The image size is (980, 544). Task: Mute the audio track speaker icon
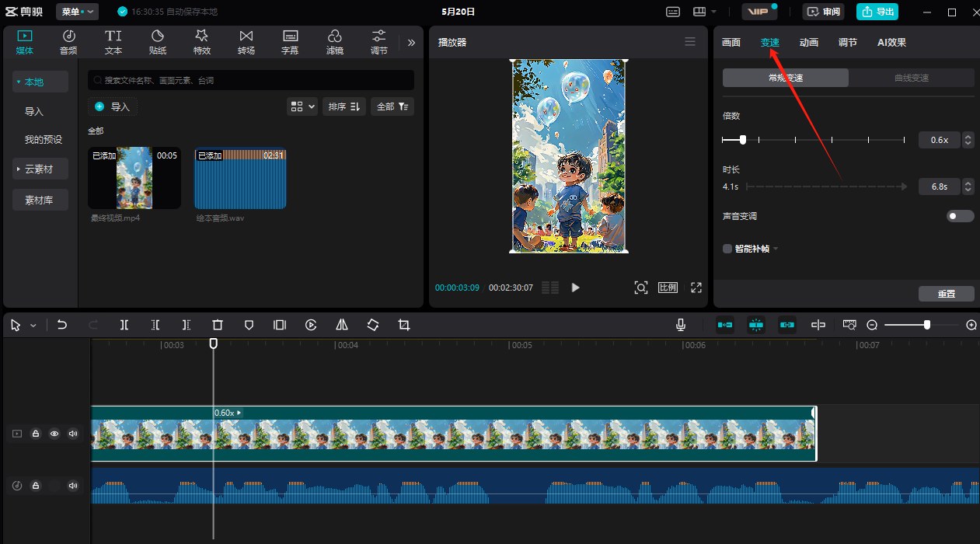73,486
